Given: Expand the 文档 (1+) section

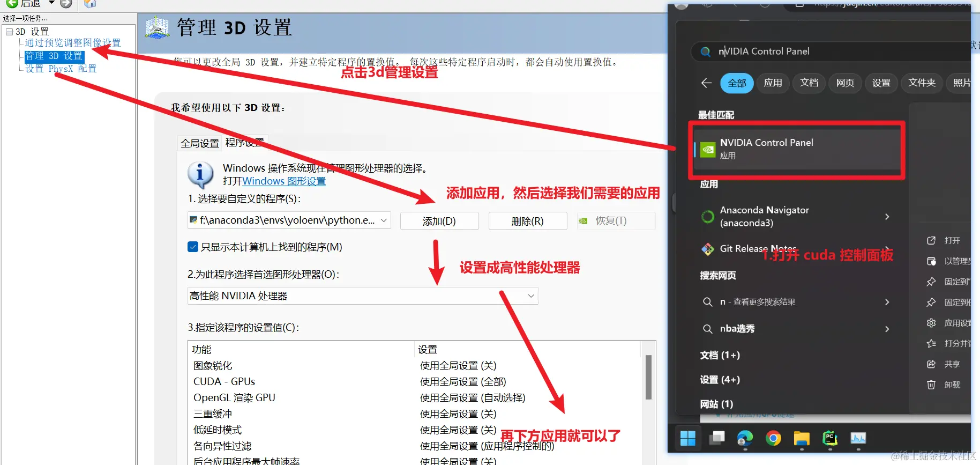Looking at the screenshot, I should tap(720, 355).
